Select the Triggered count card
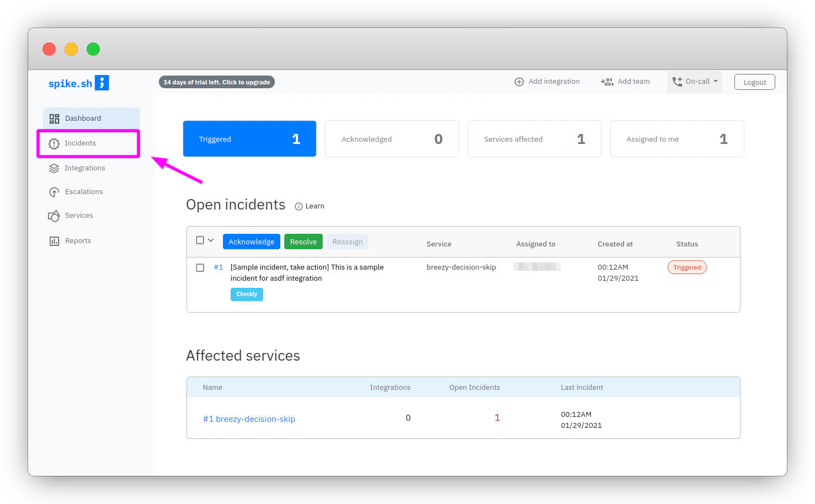 (249, 139)
